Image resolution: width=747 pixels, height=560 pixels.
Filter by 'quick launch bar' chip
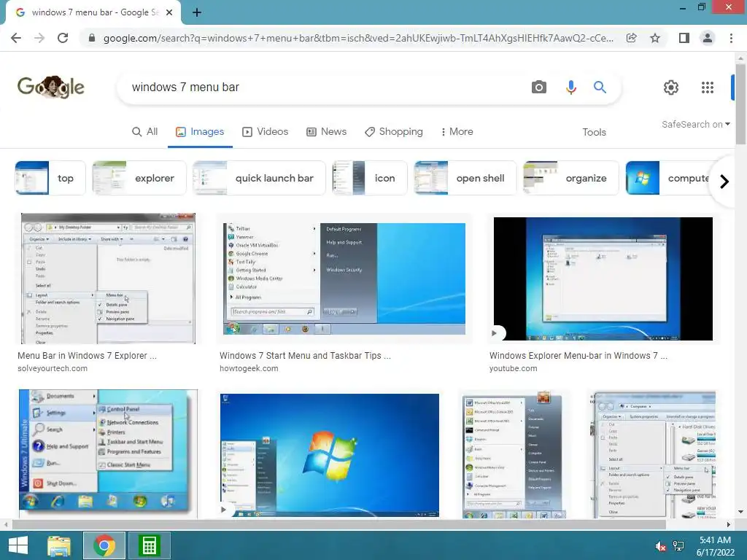(x=259, y=178)
